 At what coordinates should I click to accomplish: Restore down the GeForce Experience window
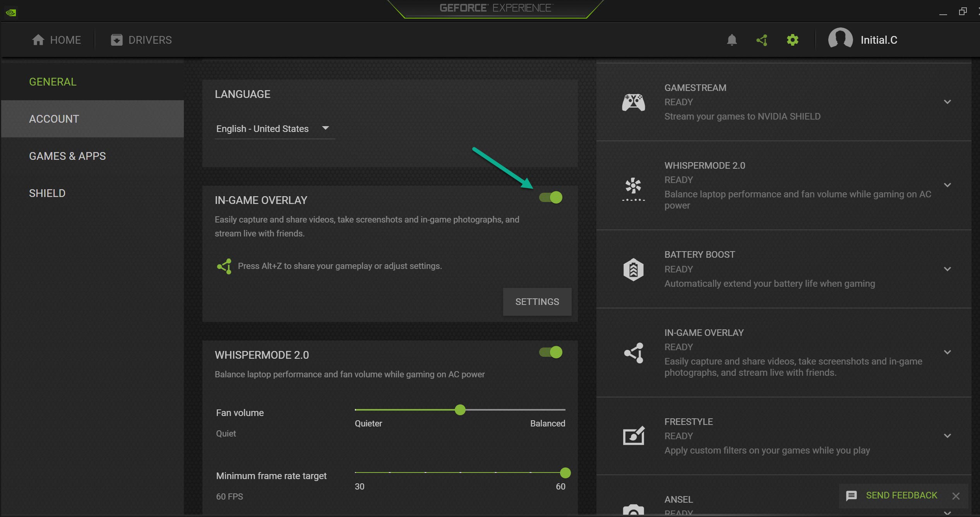point(963,12)
